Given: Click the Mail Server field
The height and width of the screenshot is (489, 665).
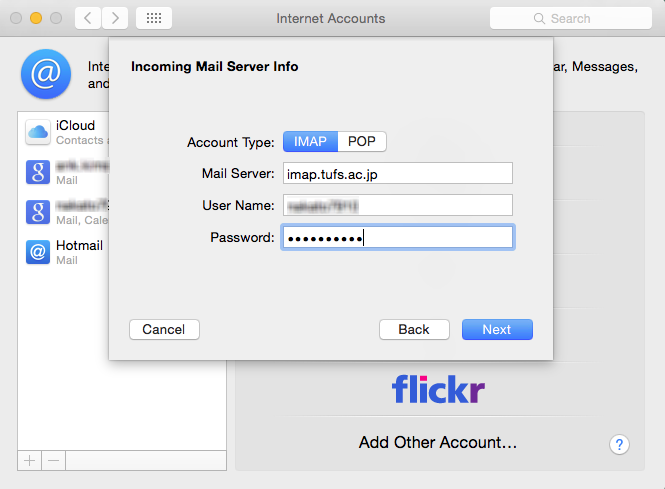Looking at the screenshot, I should (x=398, y=173).
